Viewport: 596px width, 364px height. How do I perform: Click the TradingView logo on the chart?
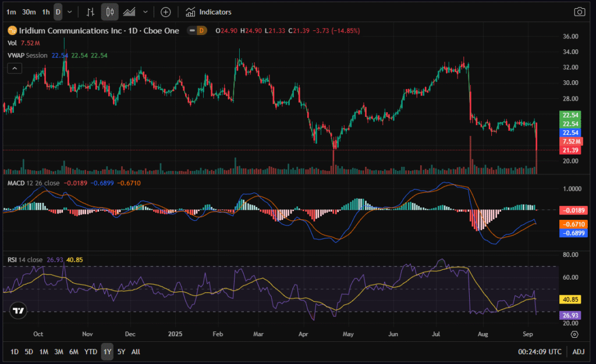coord(19,311)
